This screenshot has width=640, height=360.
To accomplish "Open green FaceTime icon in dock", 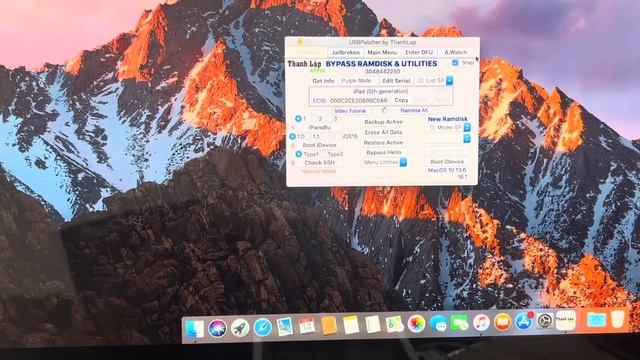I will [460, 323].
